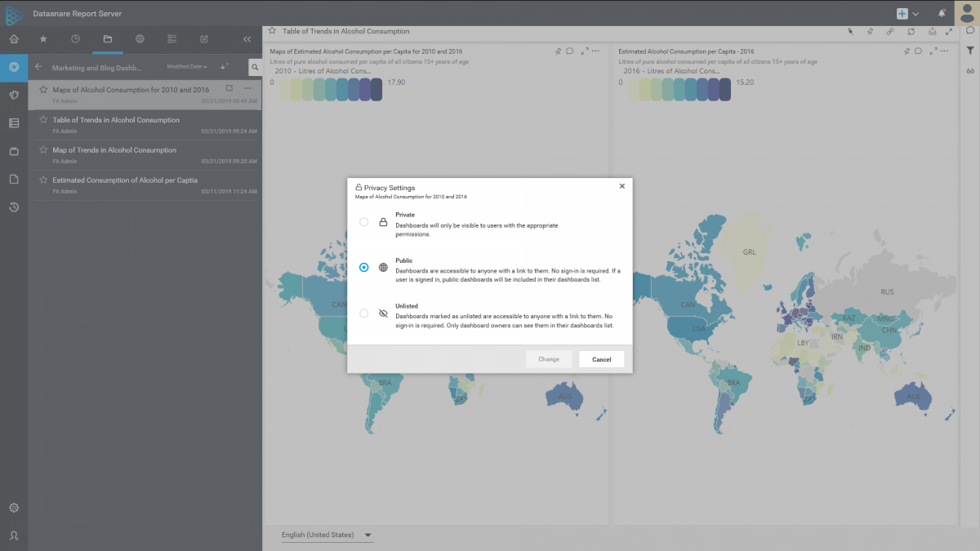Refresh the dashboard
This screenshot has width=980, height=551.
point(911,32)
